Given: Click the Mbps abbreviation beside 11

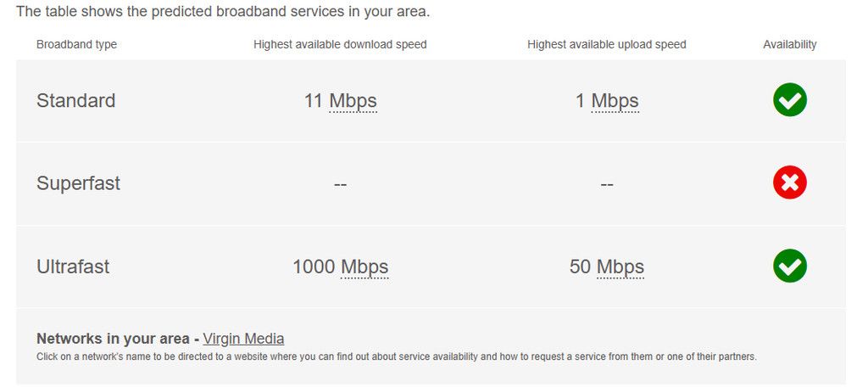Looking at the screenshot, I should (353, 101).
